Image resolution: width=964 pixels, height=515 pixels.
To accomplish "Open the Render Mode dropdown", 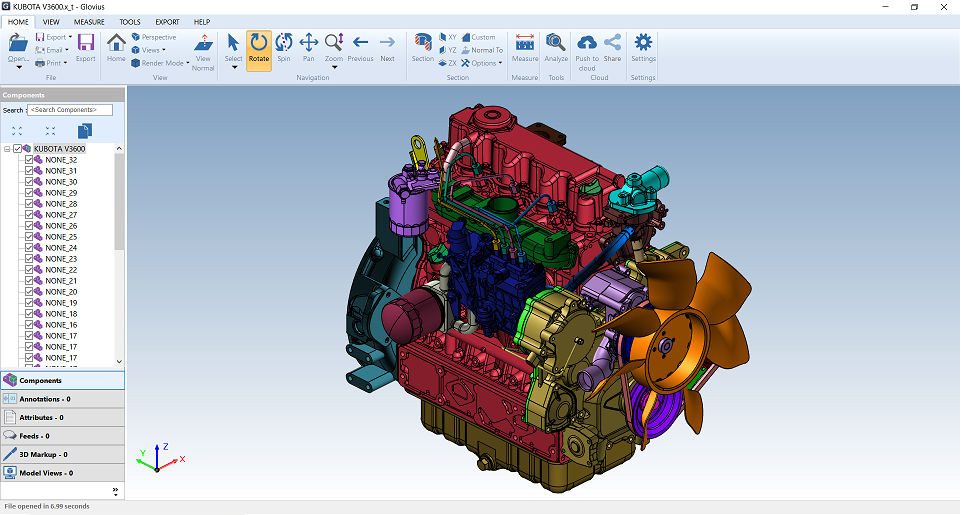I will [164, 63].
